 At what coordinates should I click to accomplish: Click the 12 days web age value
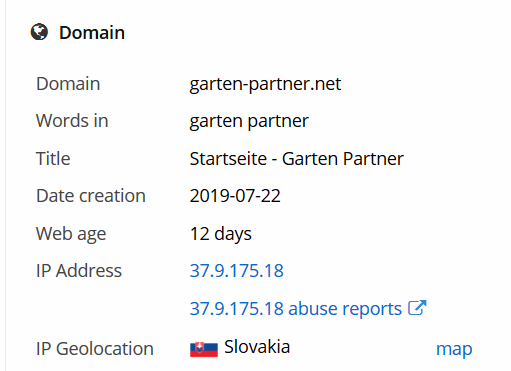pyautogui.click(x=220, y=234)
